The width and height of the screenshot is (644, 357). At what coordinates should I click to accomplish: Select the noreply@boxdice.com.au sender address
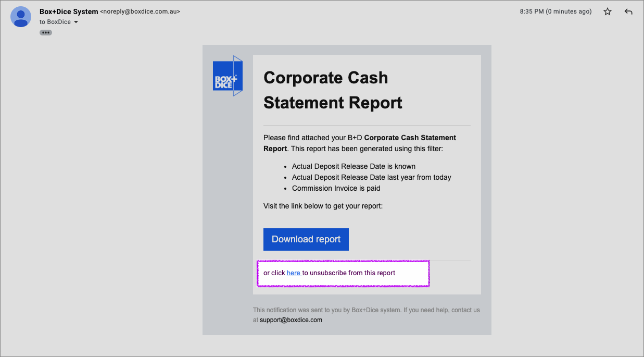(x=140, y=11)
